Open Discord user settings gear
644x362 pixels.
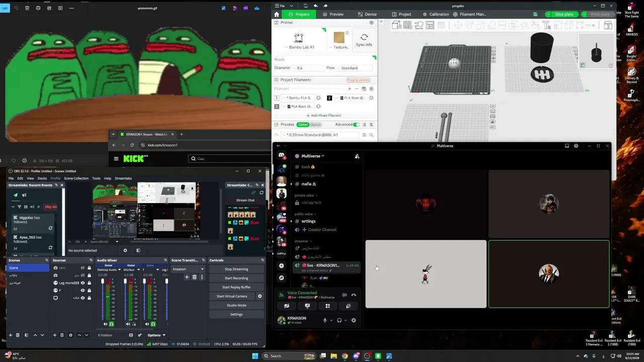click(x=354, y=320)
